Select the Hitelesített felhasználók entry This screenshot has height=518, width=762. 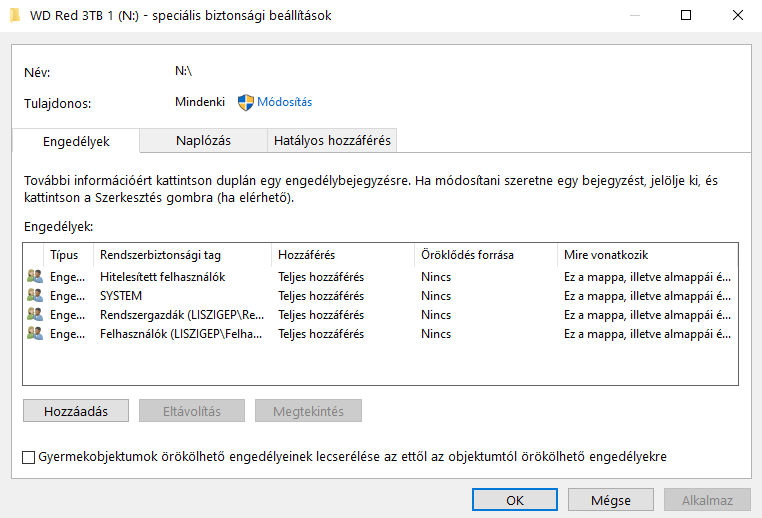pyautogui.click(x=162, y=276)
